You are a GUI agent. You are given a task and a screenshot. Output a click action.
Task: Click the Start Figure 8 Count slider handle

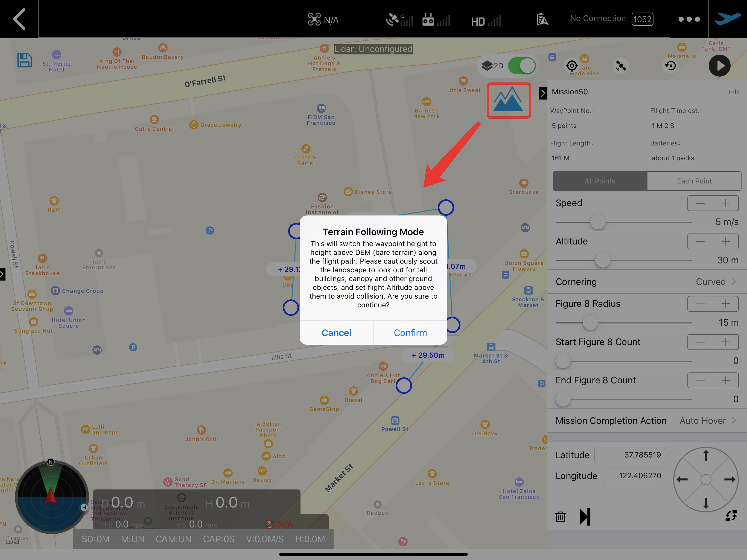[x=563, y=361]
